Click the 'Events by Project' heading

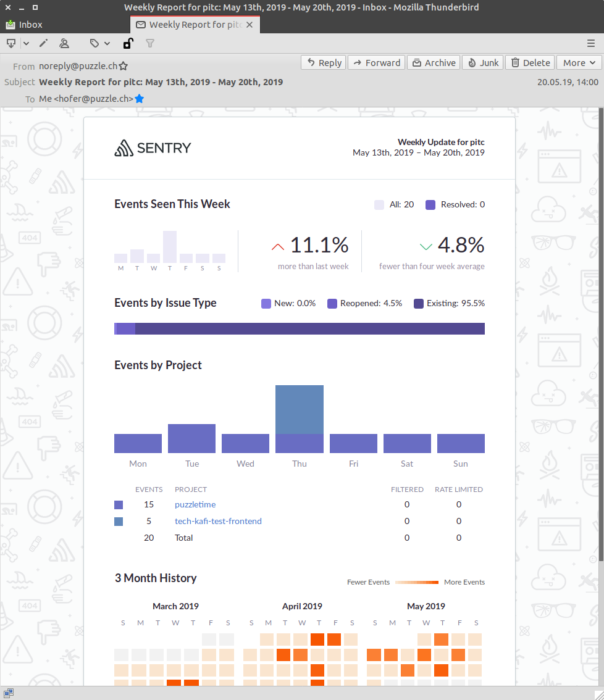pyautogui.click(x=157, y=365)
